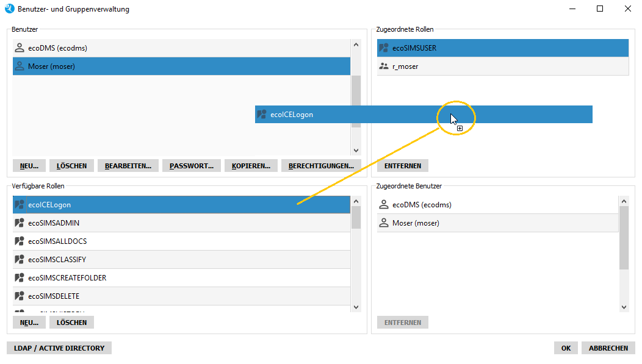Remove the assigned role with ENTFERNEN under Zugeordnete Rollen
Viewport: 642px width, 364px height.
click(x=403, y=166)
